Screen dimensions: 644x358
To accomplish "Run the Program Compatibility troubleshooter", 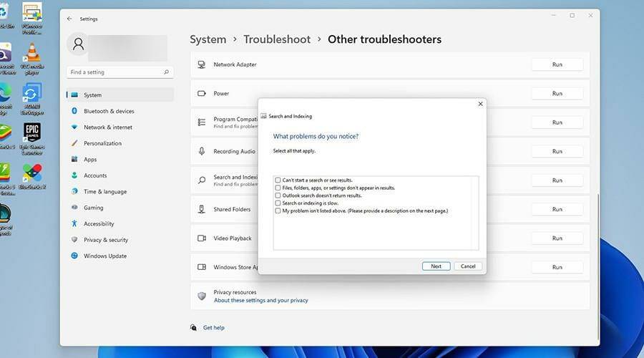I will point(557,122).
